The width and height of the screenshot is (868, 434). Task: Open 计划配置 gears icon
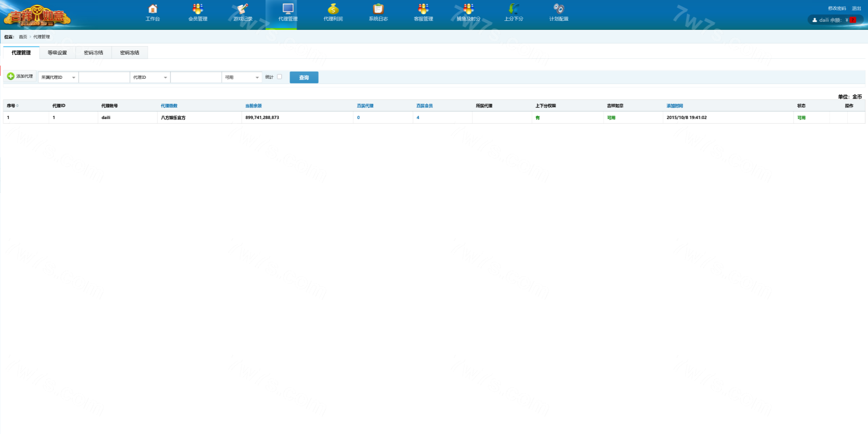coord(558,9)
